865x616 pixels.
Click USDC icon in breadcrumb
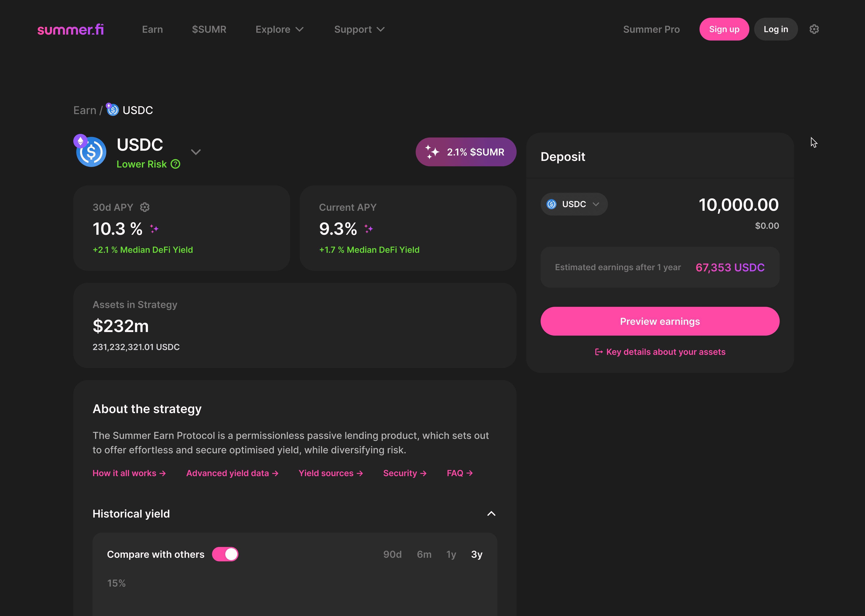(x=112, y=110)
